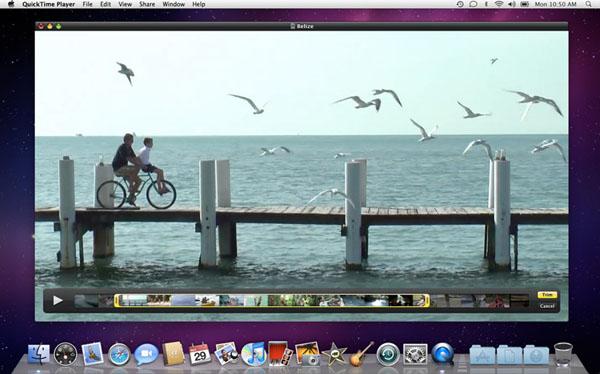Click the yellow Trim button

click(x=547, y=295)
